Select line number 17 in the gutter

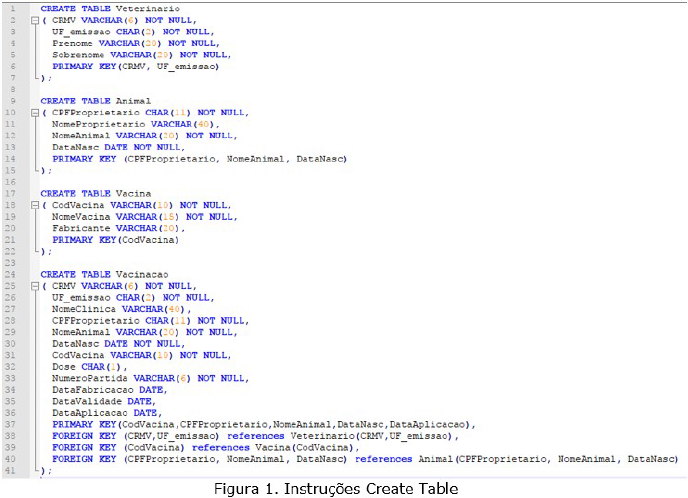click(x=14, y=193)
